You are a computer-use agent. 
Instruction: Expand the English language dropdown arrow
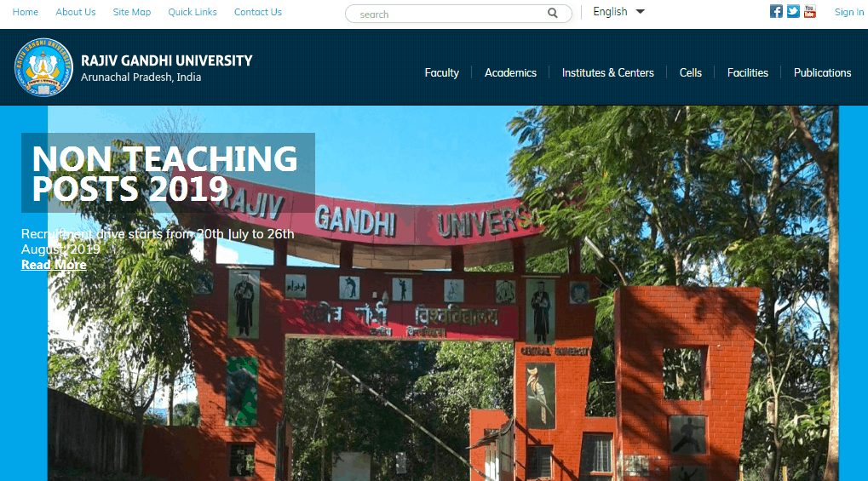coord(640,12)
